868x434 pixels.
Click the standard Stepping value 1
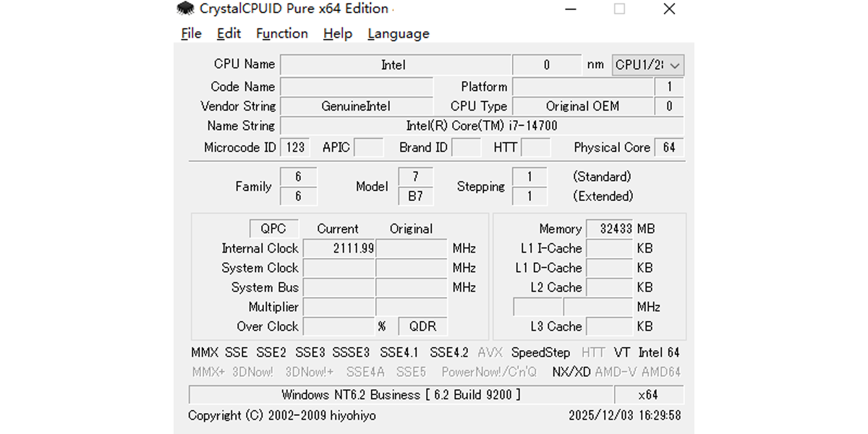point(530,176)
